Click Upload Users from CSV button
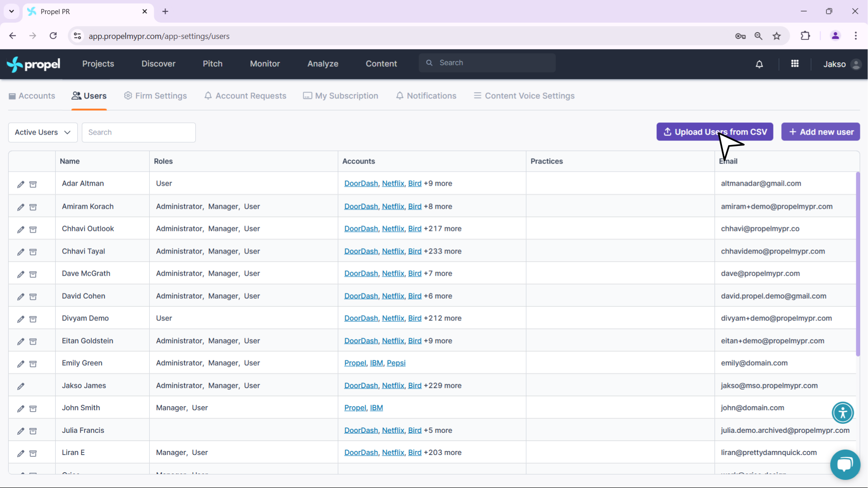 715,132
